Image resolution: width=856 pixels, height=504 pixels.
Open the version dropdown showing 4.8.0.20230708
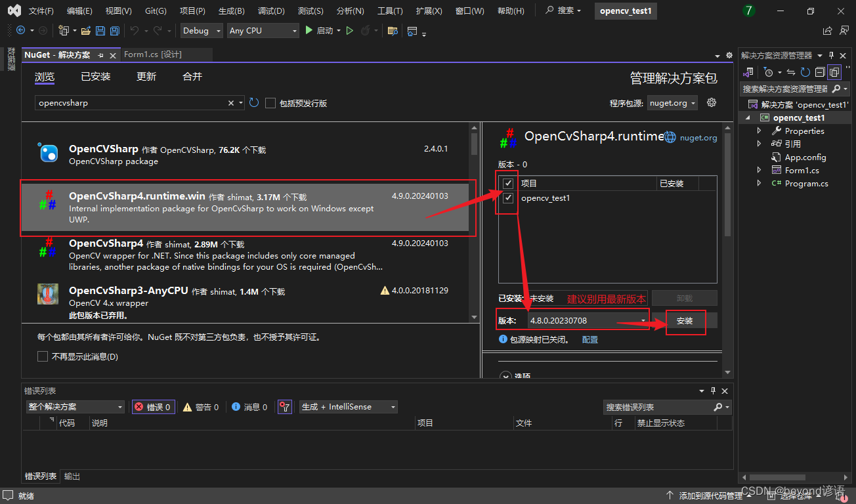click(588, 320)
